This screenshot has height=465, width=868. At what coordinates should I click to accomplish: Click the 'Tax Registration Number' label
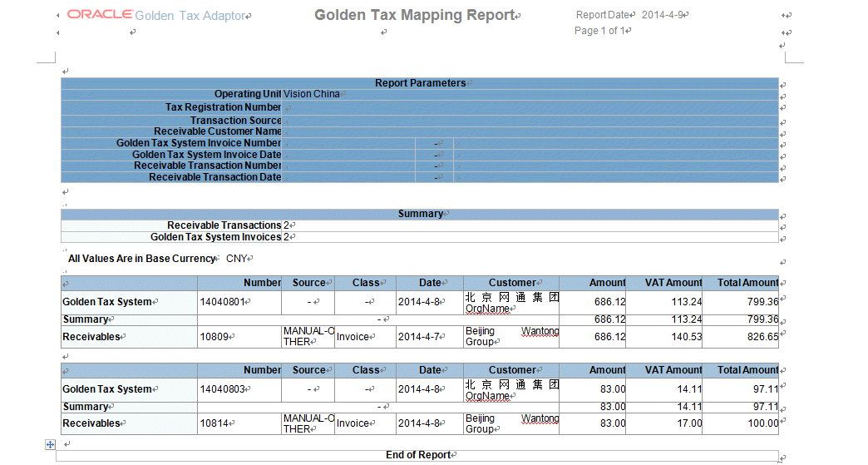pyautogui.click(x=223, y=106)
